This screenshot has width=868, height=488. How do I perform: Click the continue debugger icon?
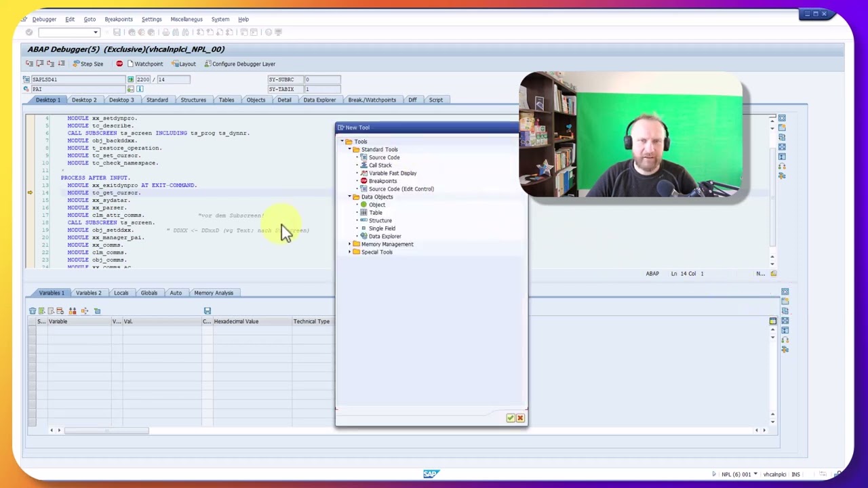pos(60,64)
